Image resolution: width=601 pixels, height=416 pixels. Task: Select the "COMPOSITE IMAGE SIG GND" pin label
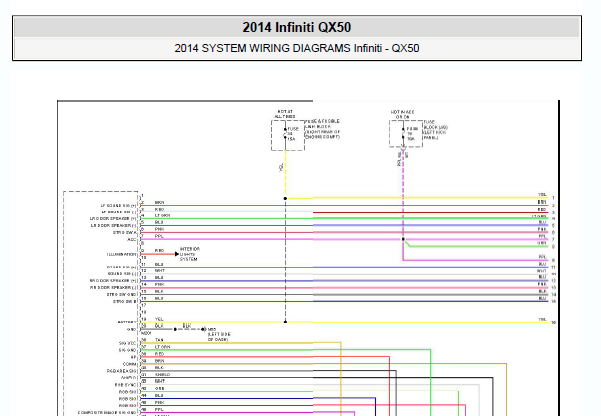[x=107, y=413]
